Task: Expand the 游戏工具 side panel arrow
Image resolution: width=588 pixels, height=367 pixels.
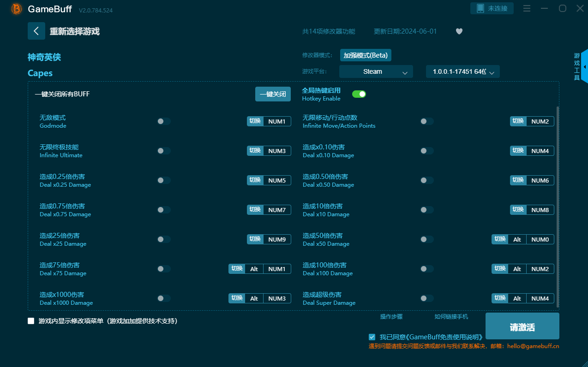Action: [584, 67]
